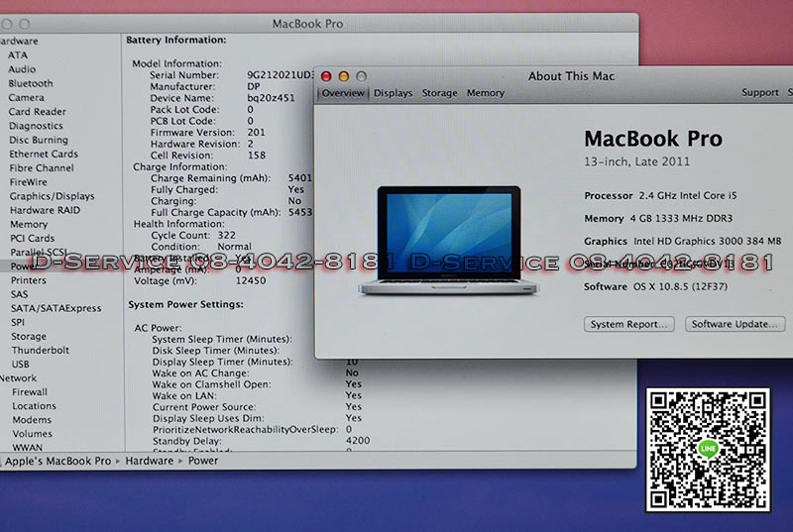Click the Voltage value 12450
This screenshot has height=532, width=793.
tap(251, 281)
